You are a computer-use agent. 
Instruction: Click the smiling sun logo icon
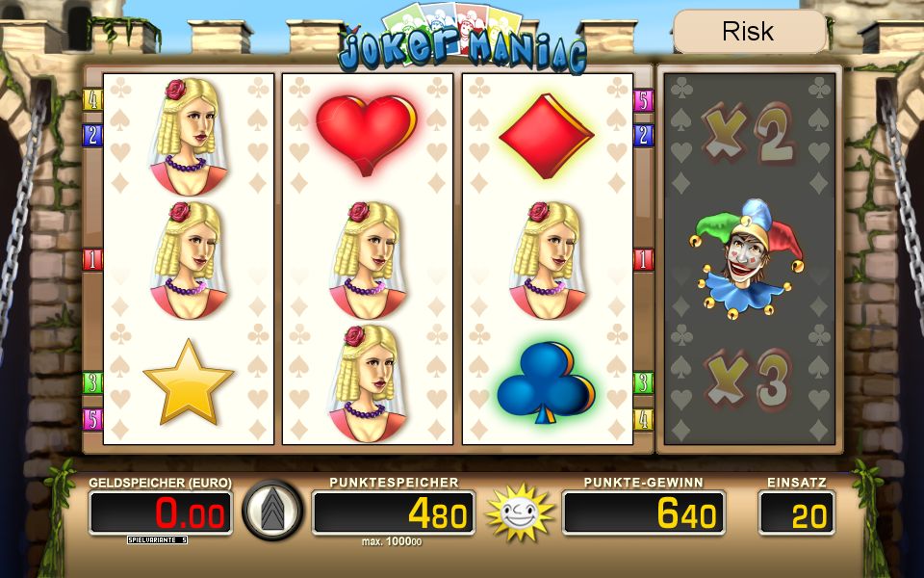[519, 512]
